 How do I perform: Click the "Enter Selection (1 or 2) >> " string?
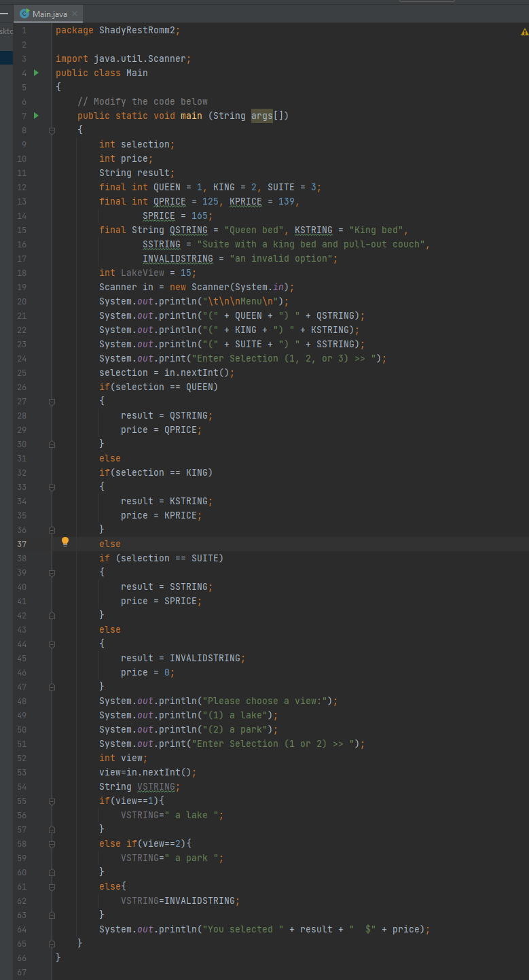tap(273, 743)
